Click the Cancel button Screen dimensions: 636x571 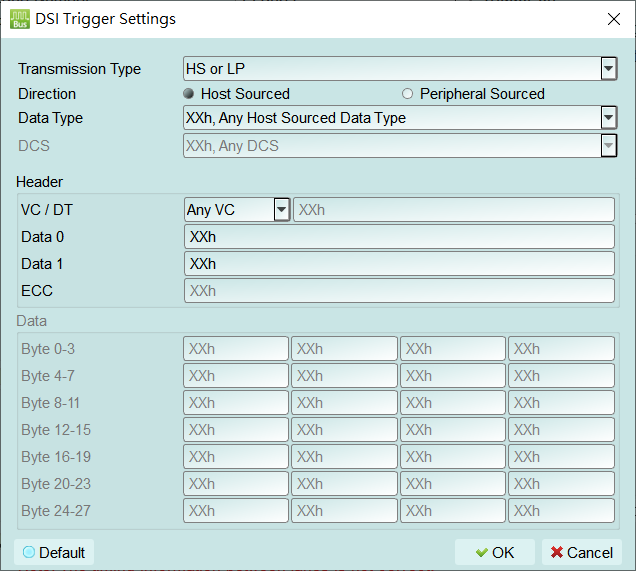coord(582,552)
